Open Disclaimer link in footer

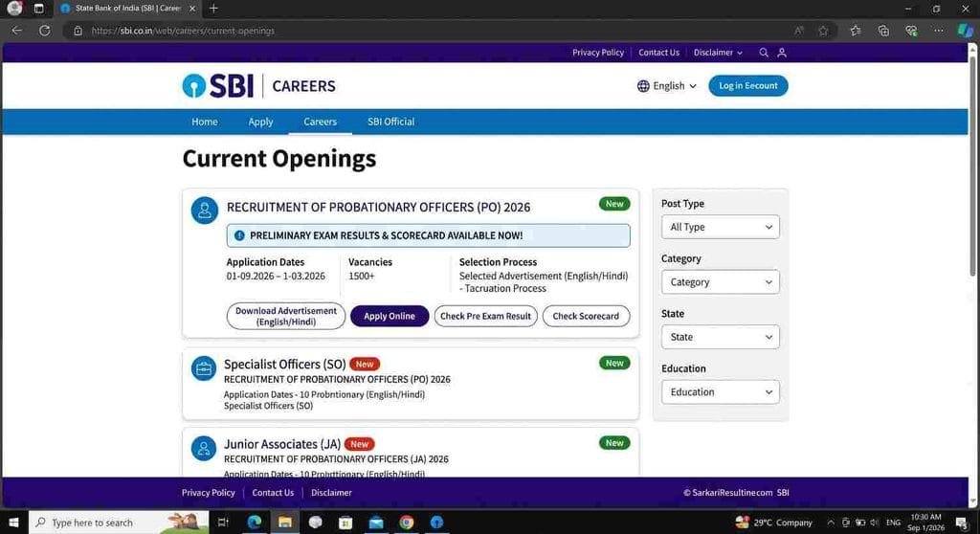tap(331, 493)
